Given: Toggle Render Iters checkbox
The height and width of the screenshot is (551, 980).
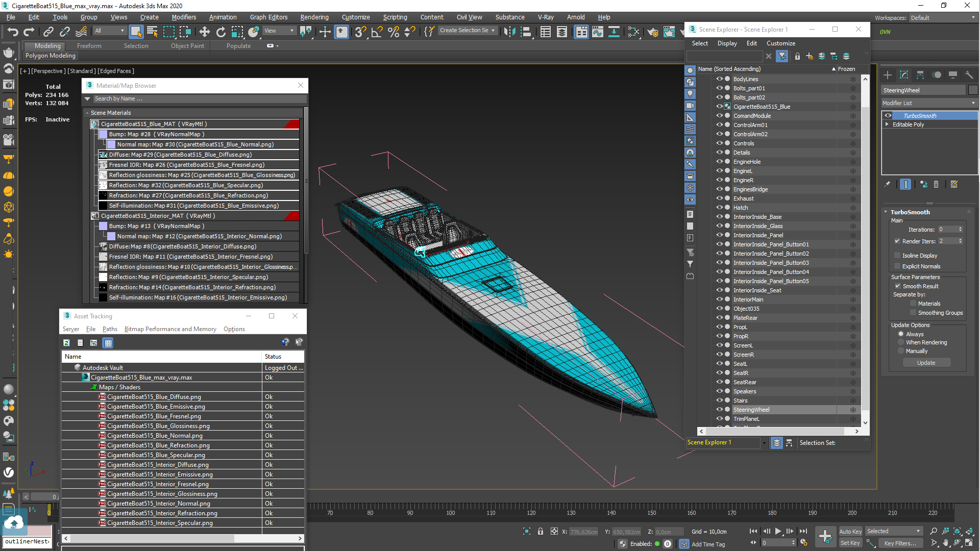Looking at the screenshot, I should (x=897, y=241).
